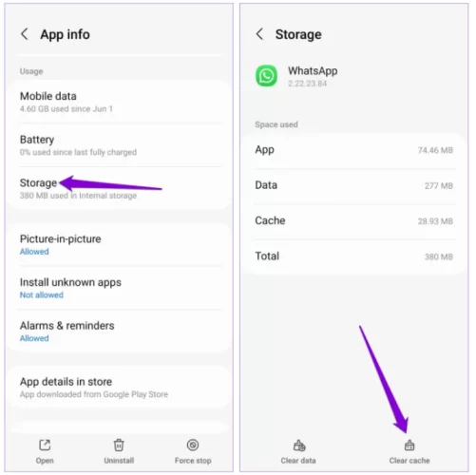
Task: Tap the Force stop icon
Action: point(193,445)
